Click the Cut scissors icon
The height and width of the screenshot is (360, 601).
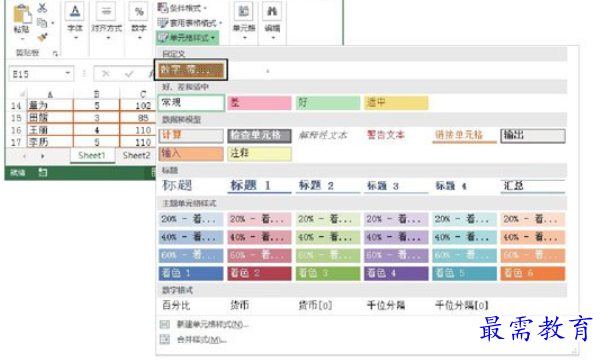click(x=42, y=8)
